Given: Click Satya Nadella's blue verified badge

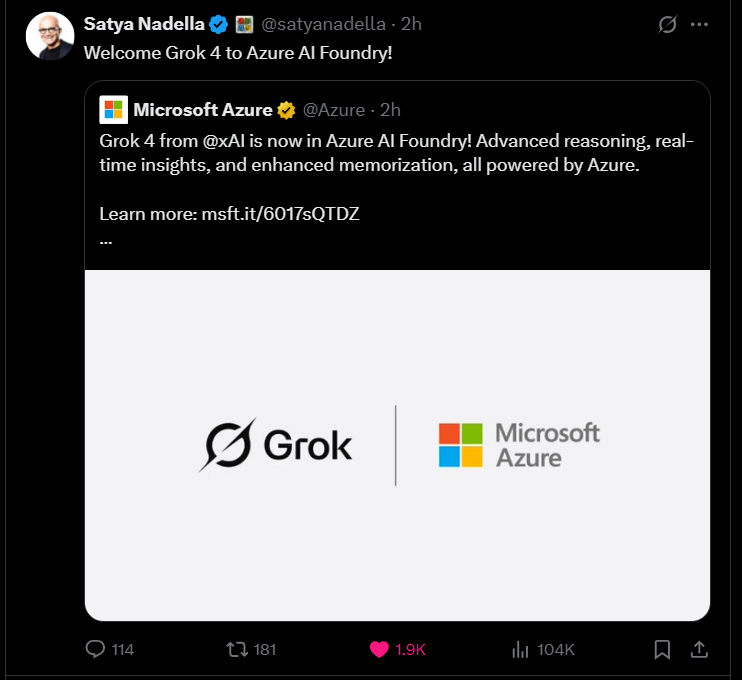Looking at the screenshot, I should pyautogui.click(x=218, y=24).
